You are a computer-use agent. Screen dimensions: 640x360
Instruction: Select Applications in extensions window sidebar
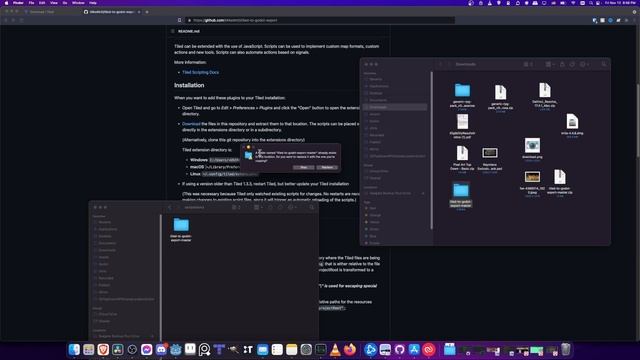click(107, 229)
